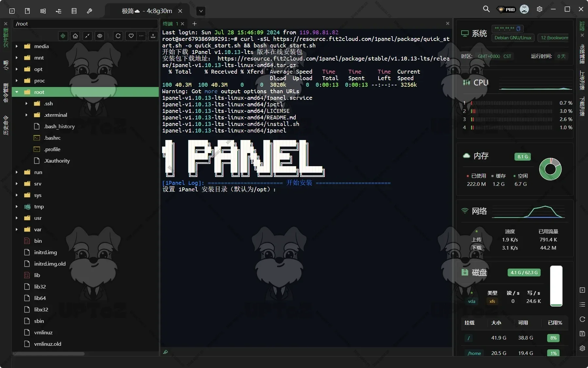This screenshot has height=368, width=588.
Task: Click the upload icon in file toolbar
Action: pos(153,36)
